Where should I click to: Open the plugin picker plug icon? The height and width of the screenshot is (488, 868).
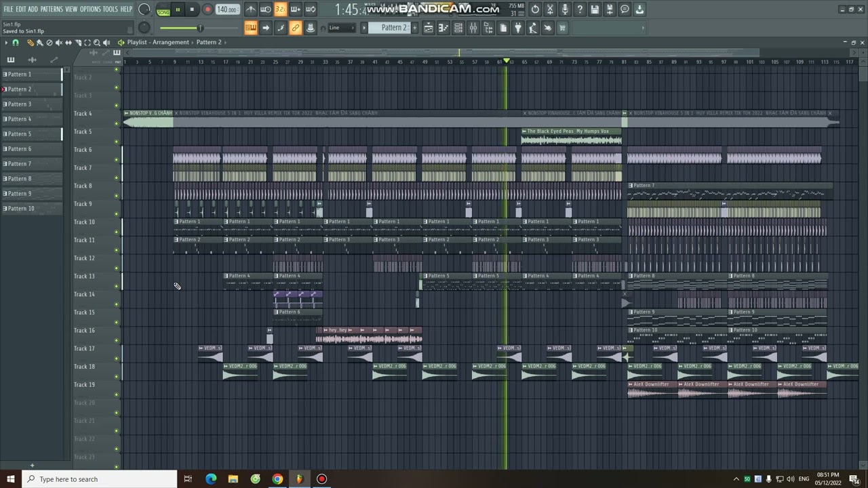518,28
